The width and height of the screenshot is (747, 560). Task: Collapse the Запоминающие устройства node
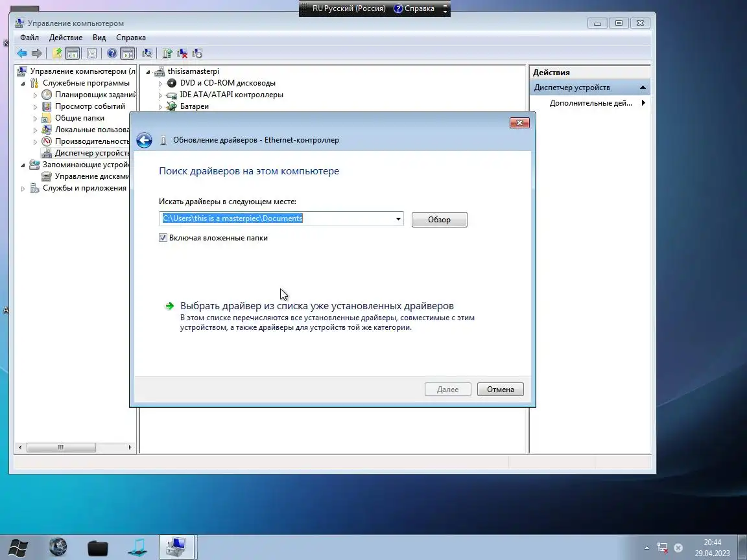23,165
